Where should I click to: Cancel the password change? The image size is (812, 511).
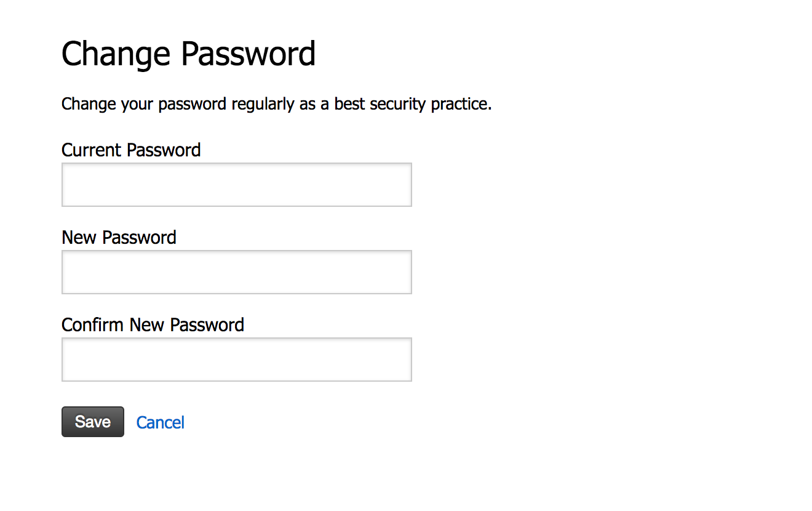coord(161,422)
